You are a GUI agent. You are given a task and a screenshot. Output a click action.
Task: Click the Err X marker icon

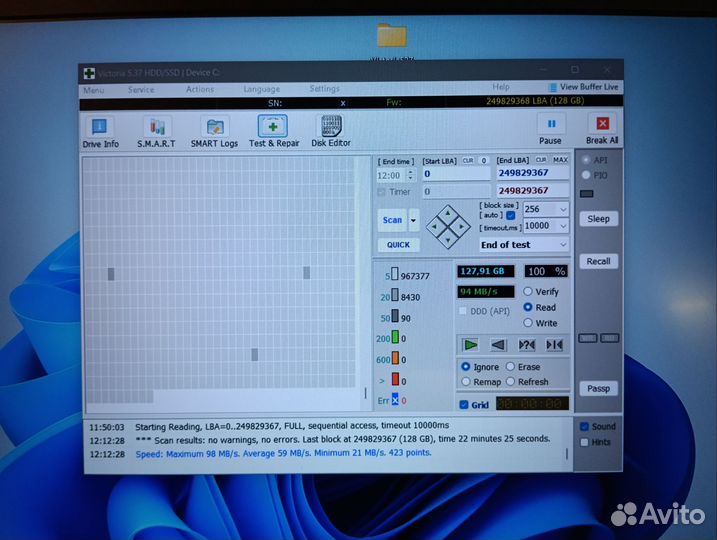[x=395, y=400]
